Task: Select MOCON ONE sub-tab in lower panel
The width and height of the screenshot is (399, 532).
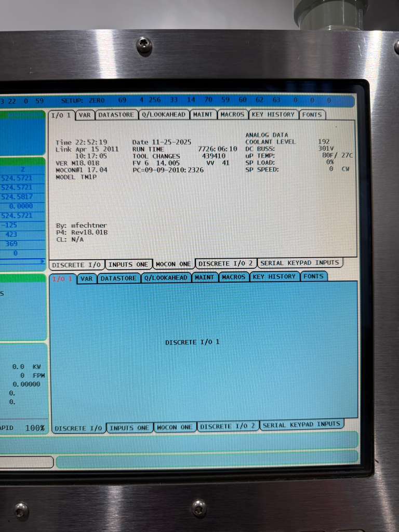Action: click(174, 428)
